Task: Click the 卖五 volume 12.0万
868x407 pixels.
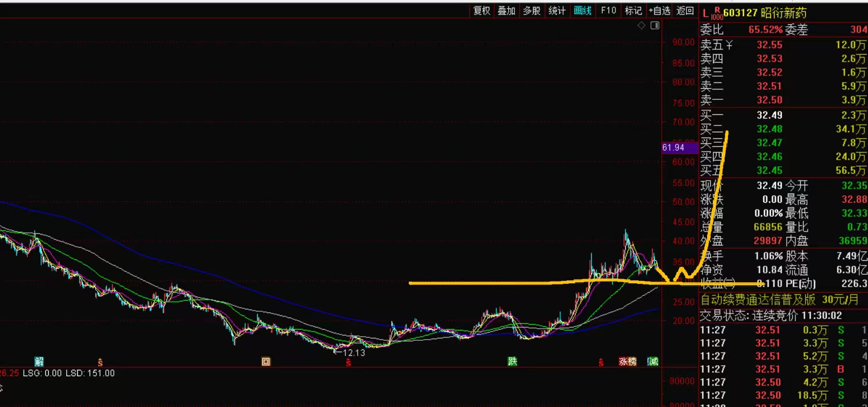Action: click(851, 45)
